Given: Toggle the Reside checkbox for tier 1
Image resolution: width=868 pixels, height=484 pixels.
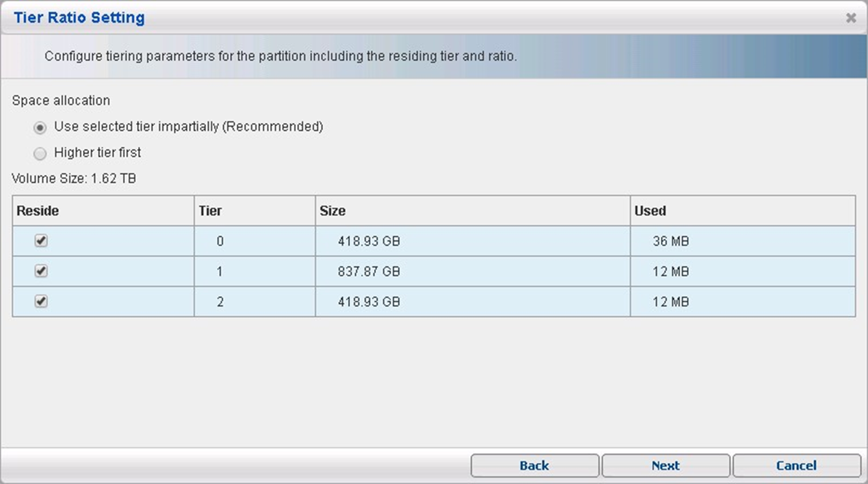Looking at the screenshot, I should point(41,271).
